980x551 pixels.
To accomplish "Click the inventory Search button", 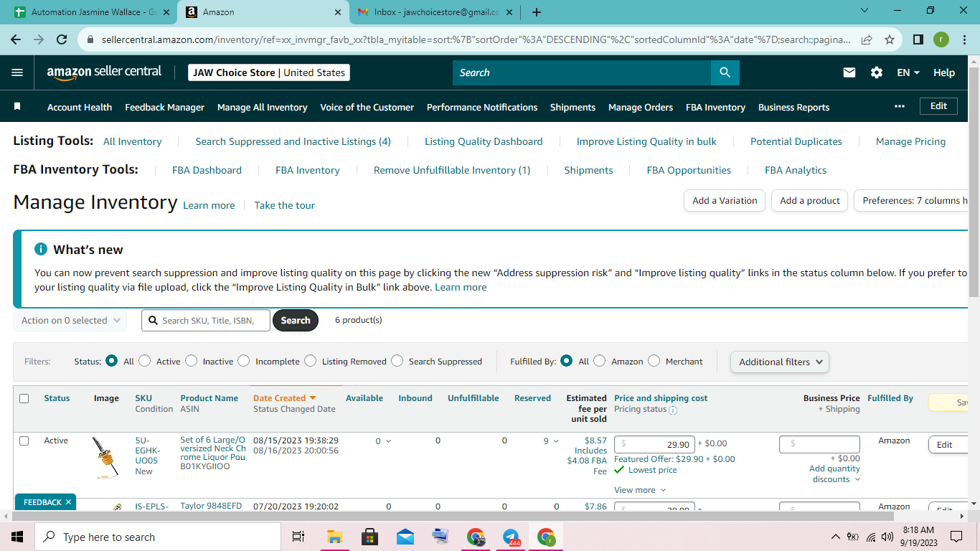I will 296,320.
